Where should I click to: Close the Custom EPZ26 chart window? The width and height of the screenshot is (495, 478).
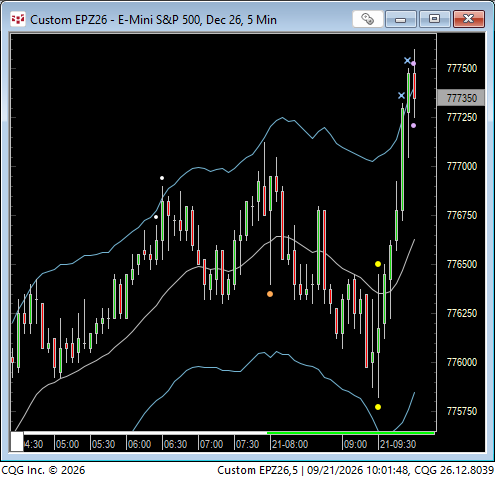(468, 19)
